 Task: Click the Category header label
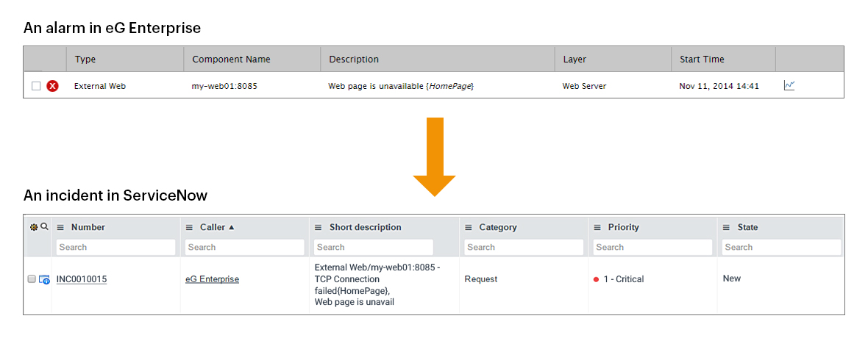[498, 227]
